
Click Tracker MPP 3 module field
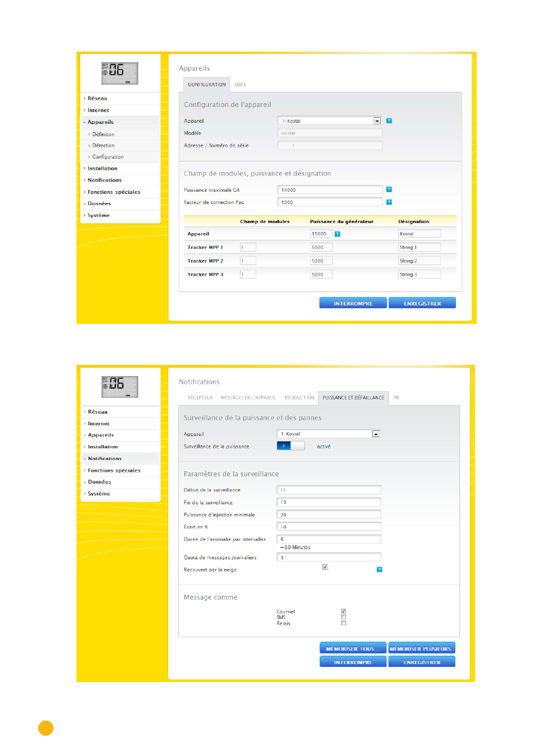(247, 274)
